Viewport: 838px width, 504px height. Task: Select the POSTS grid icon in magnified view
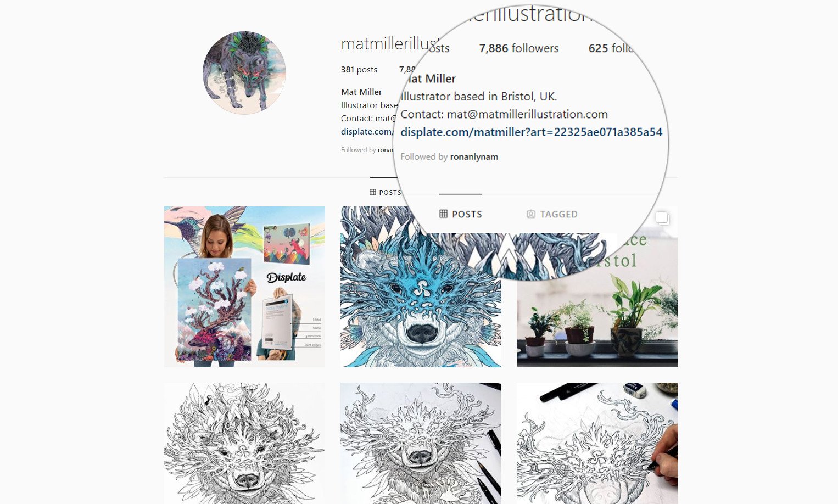444,214
